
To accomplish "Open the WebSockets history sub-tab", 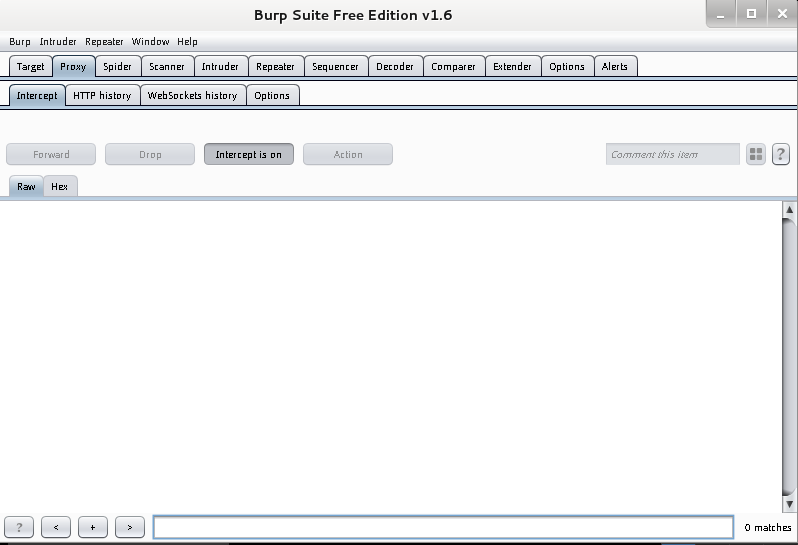I will (192, 96).
